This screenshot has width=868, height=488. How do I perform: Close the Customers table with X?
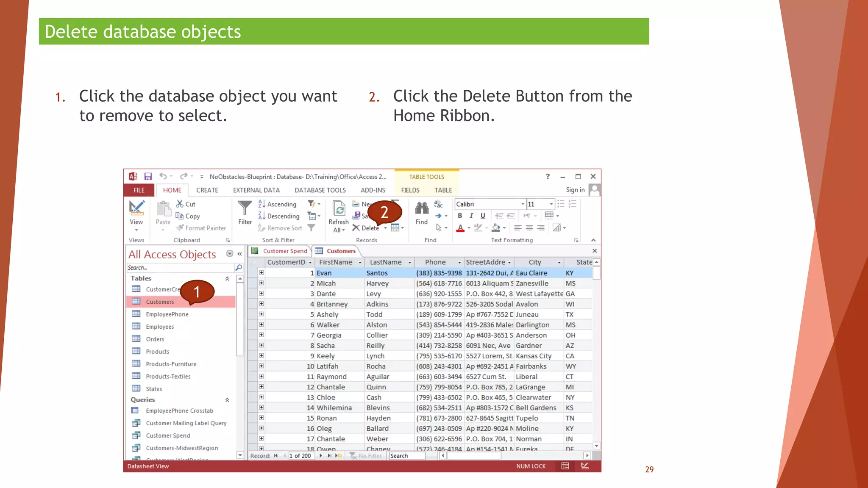tap(595, 251)
